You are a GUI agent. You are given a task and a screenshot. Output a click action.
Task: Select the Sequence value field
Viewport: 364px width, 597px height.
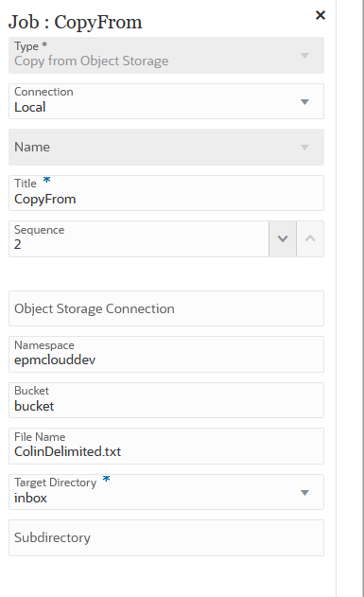point(139,238)
